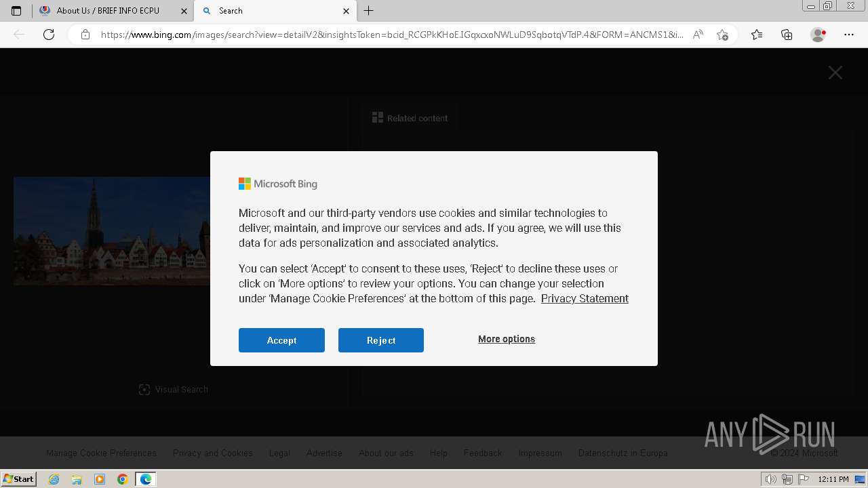868x488 pixels.
Task: Click the taskbar clock 12:11 PM
Action: pos(833,479)
